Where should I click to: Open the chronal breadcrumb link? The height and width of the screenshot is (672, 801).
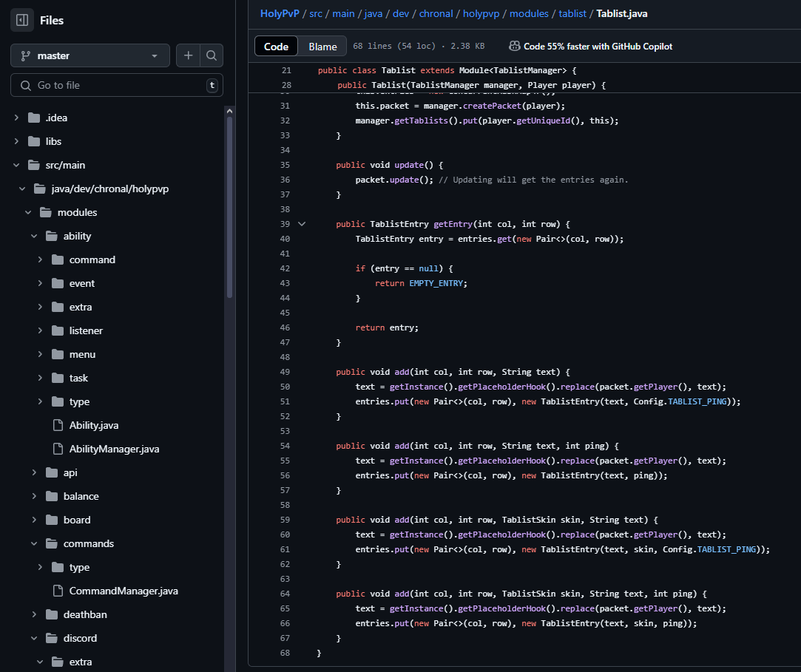coord(436,14)
